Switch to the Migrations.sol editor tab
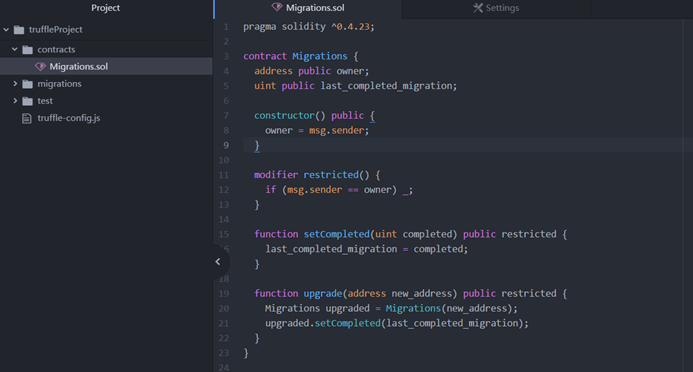Image resolution: width=693 pixels, height=372 pixels. [x=308, y=8]
